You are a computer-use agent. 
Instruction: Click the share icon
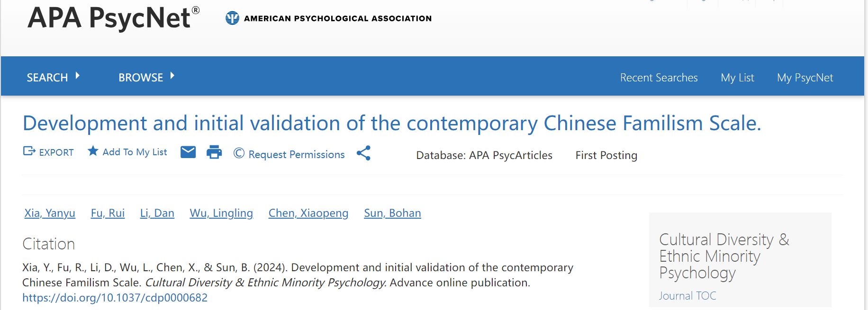pos(363,153)
